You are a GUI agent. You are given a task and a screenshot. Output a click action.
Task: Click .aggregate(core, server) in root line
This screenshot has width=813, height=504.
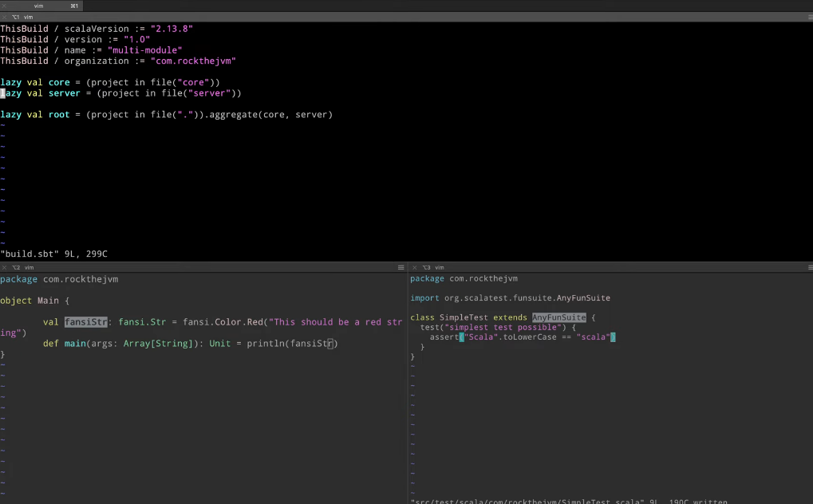click(268, 115)
